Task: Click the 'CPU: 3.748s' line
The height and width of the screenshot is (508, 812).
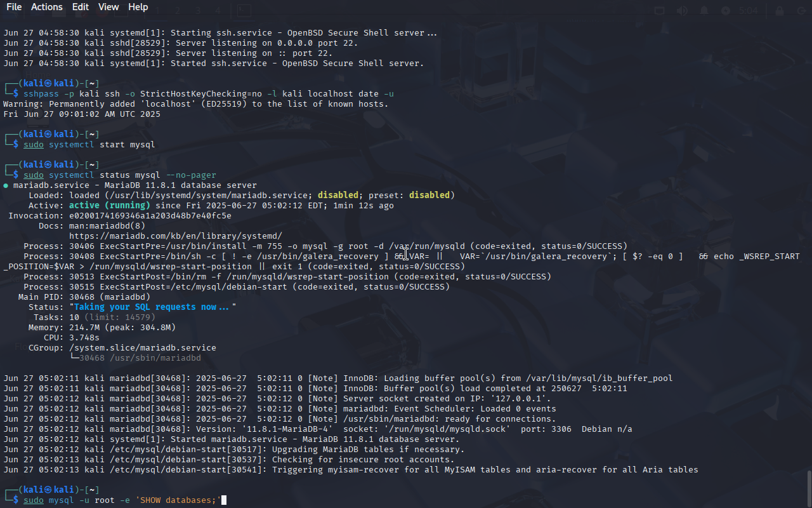Action: click(72, 338)
